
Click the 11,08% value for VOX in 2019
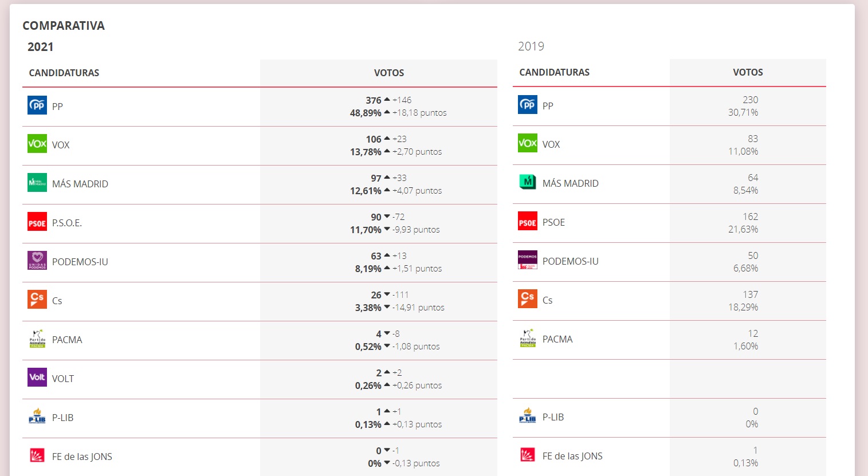[743, 151]
